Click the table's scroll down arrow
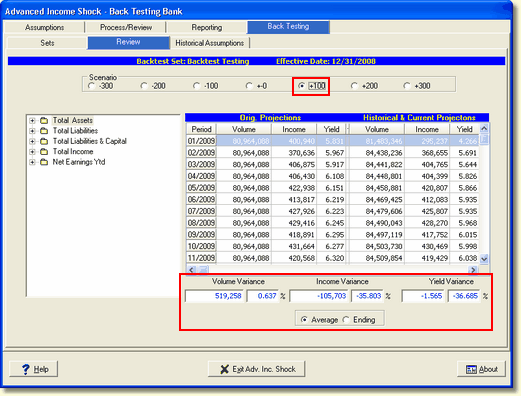Screen dimensions: 521x396 coord(484,258)
